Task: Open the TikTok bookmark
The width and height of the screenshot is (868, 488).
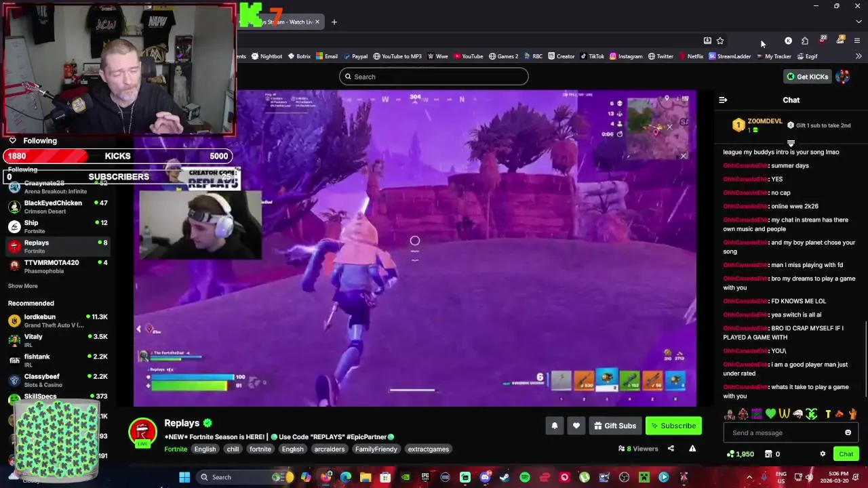Action: (x=592, y=56)
